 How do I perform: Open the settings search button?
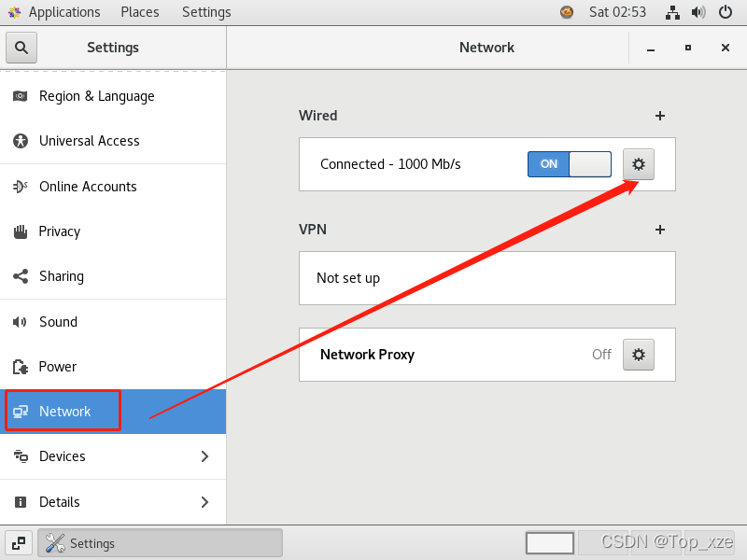tap(21, 48)
